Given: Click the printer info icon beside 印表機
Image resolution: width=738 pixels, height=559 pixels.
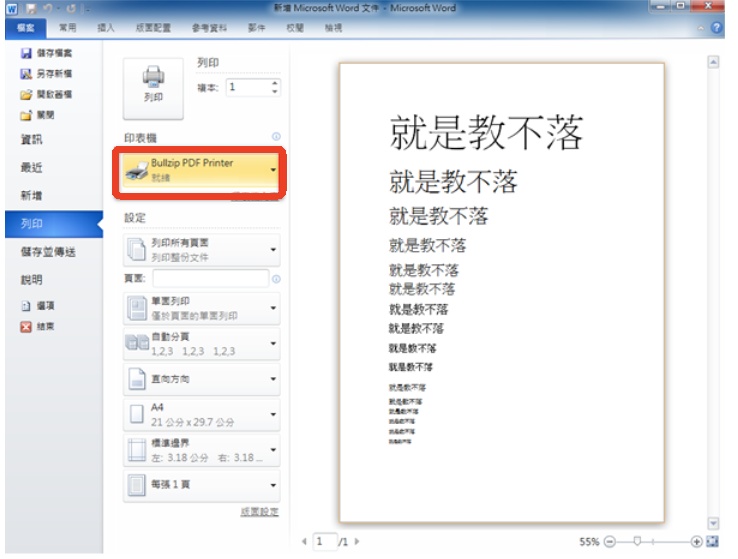Looking at the screenshot, I should pyautogui.click(x=276, y=137).
